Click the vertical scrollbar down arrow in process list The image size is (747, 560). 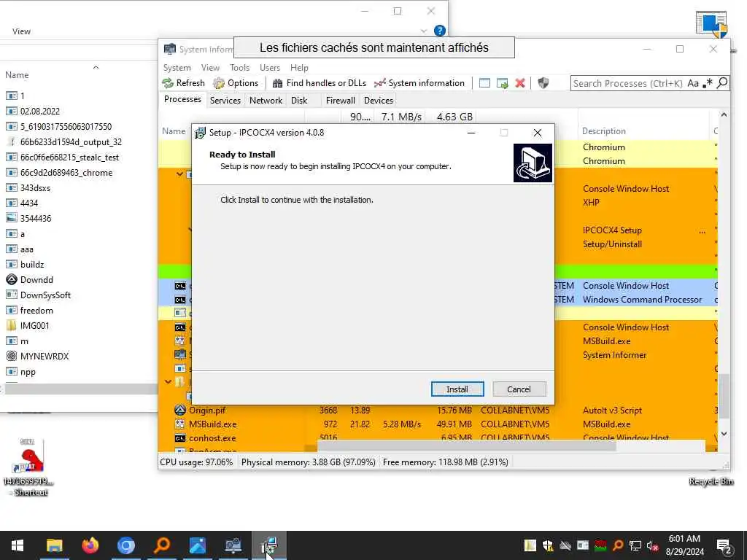point(724,433)
